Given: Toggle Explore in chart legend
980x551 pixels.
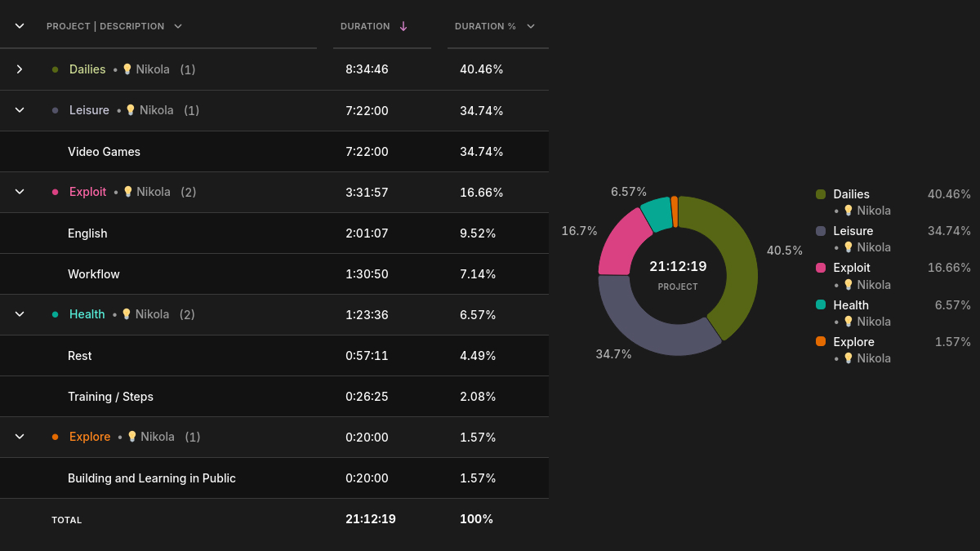Looking at the screenshot, I should click(853, 342).
